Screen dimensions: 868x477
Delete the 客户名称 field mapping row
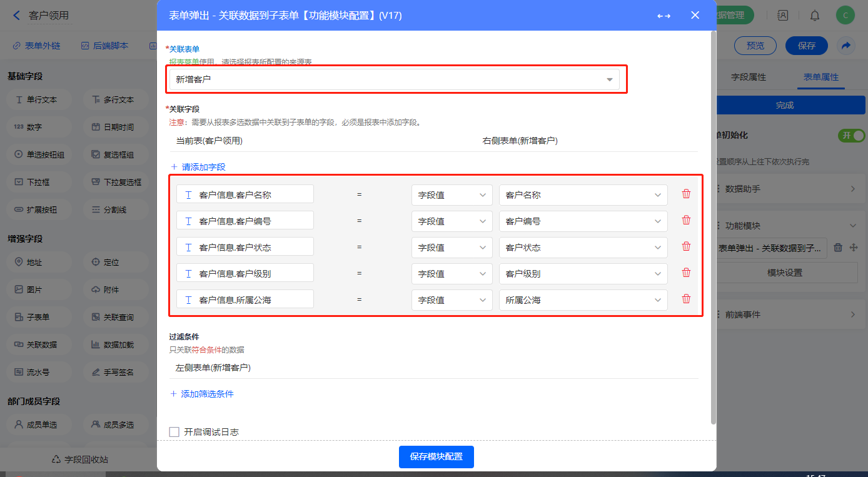pyautogui.click(x=686, y=194)
